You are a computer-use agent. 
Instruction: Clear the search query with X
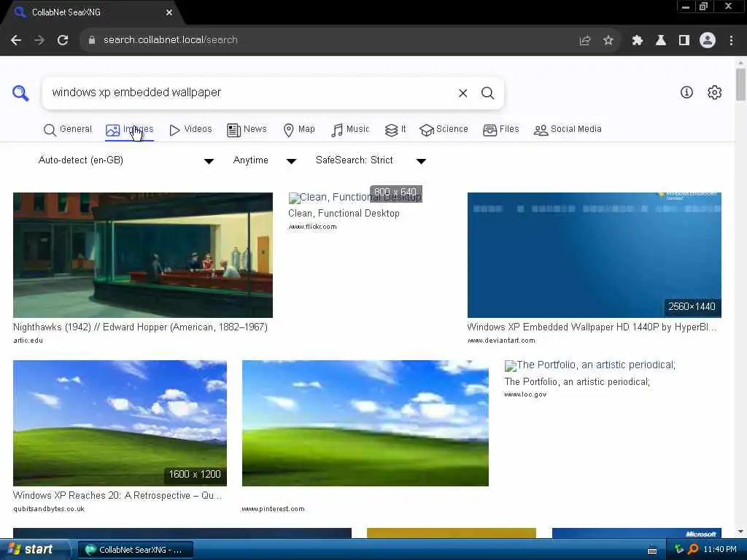pyautogui.click(x=462, y=93)
